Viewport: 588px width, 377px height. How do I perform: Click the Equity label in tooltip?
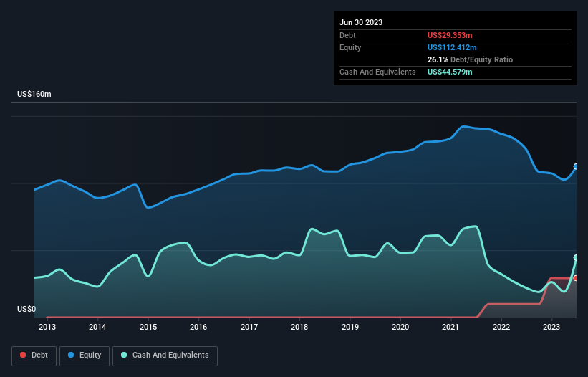tap(350, 47)
